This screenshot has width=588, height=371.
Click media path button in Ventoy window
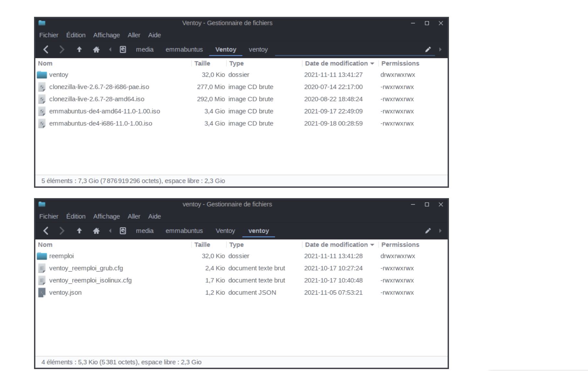(x=145, y=50)
